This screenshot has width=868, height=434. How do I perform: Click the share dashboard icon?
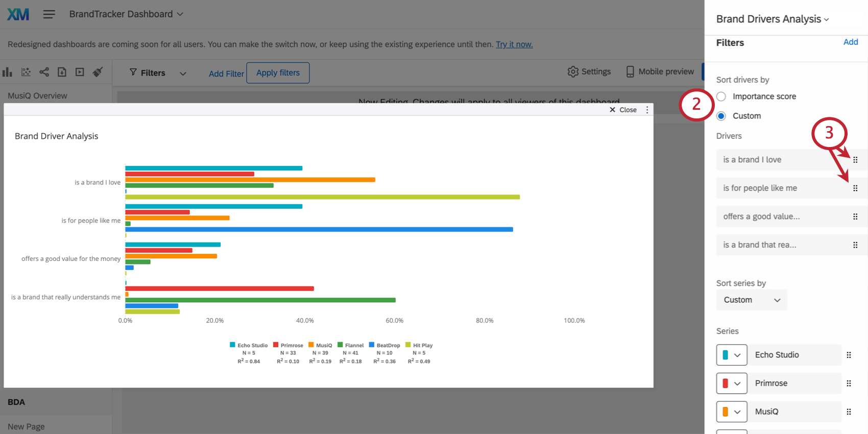coord(44,72)
